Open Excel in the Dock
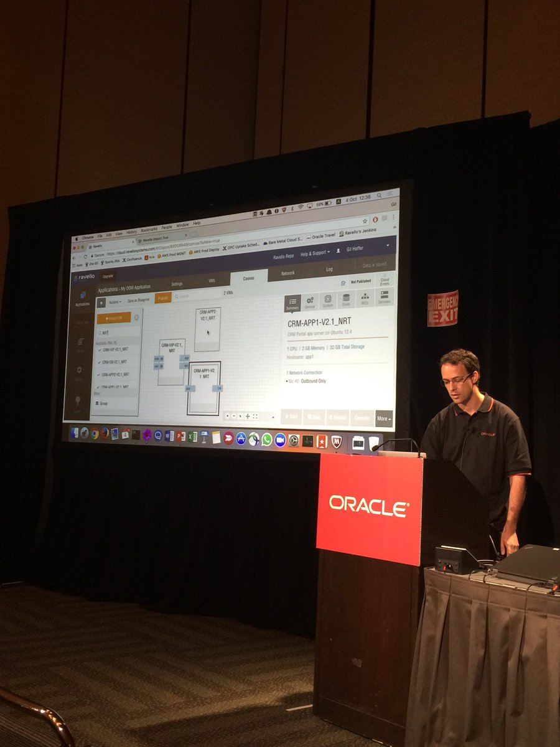 (192, 436)
